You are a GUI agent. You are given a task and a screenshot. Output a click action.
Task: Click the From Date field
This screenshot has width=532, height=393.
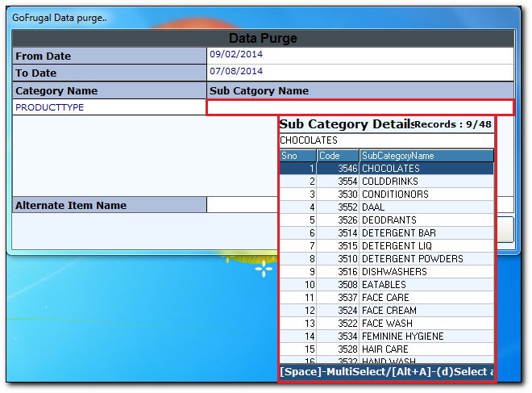pos(360,56)
